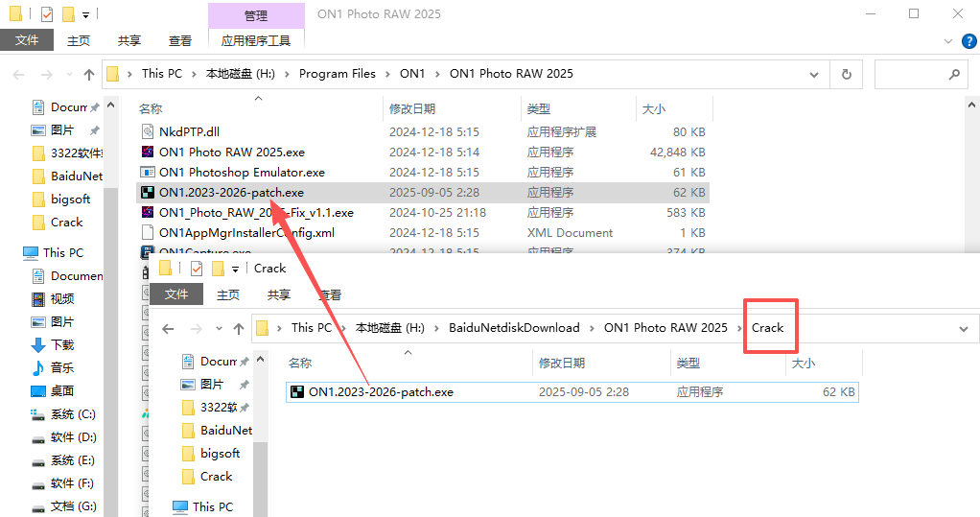Click the search box in the ON1 Photo RAW 2025 window
This screenshot has height=517, width=980.
point(921,75)
